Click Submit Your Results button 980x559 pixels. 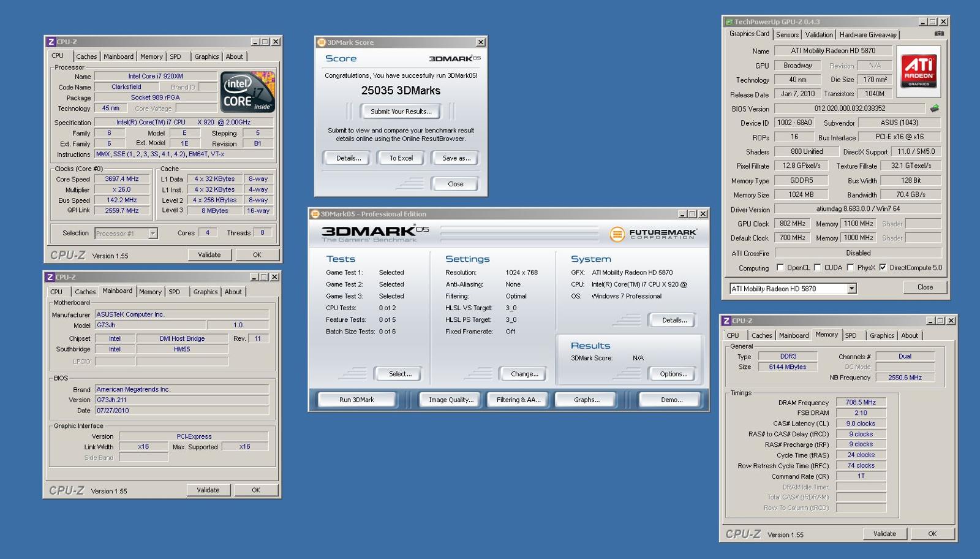click(x=401, y=112)
